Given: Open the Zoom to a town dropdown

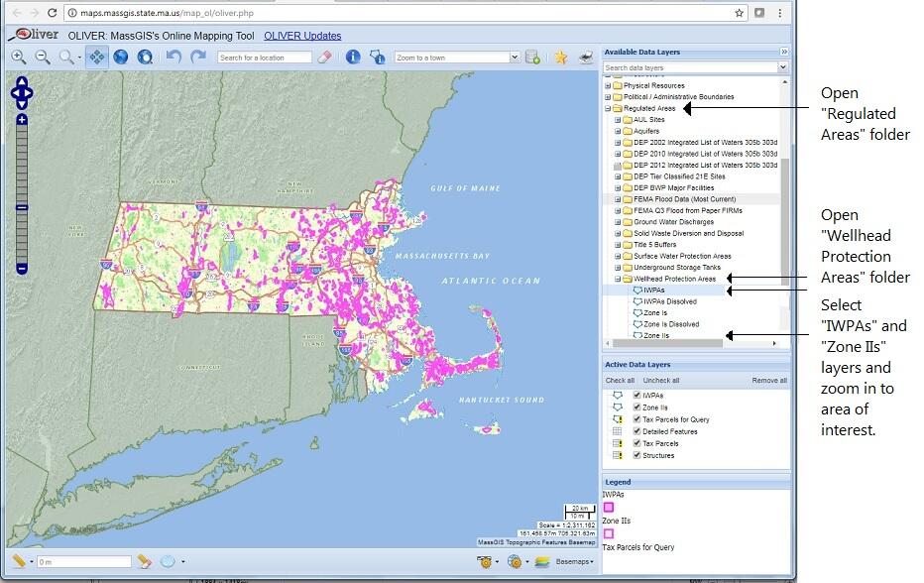Looking at the screenshot, I should click(x=515, y=58).
